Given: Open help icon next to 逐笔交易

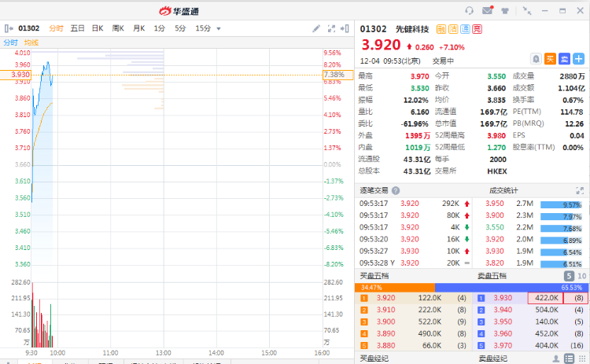Looking at the screenshot, I should point(396,191).
